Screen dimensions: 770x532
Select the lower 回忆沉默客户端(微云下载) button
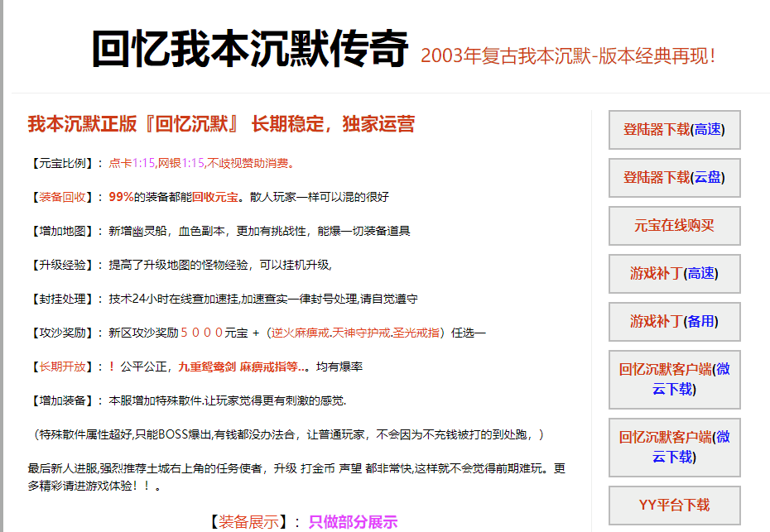pos(674,447)
